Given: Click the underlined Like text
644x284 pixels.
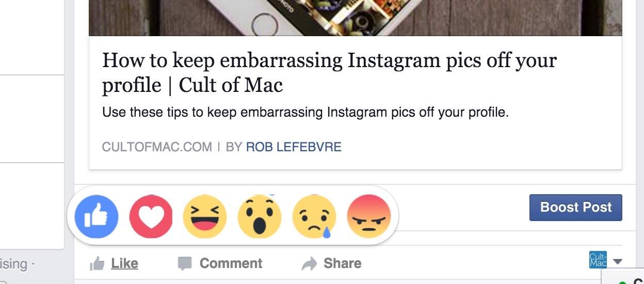Looking at the screenshot, I should tap(124, 263).
